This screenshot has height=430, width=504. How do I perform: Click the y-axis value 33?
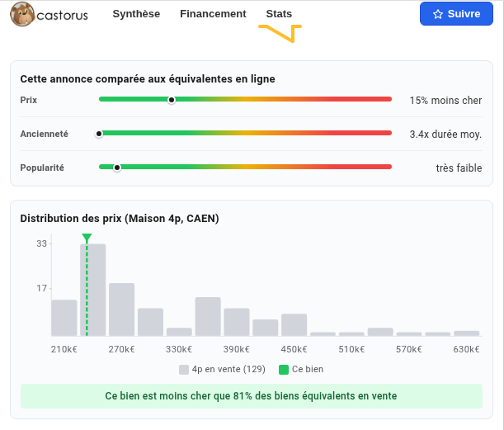point(42,243)
